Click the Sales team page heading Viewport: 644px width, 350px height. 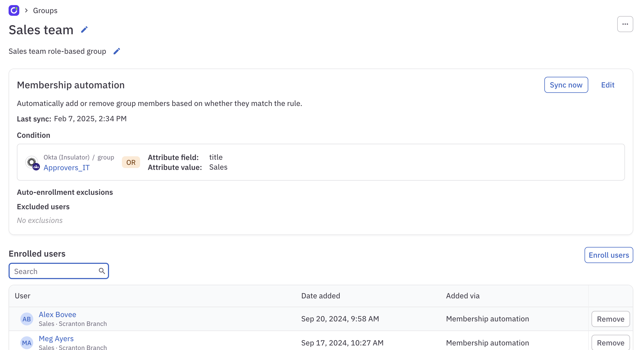pos(41,30)
